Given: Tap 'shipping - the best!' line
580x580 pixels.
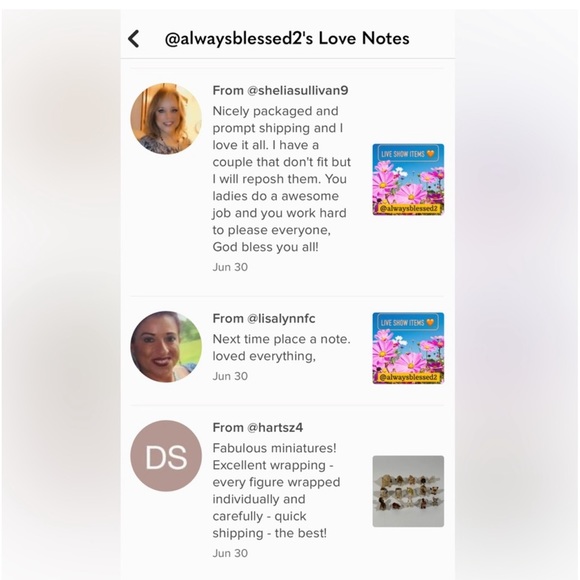Looking at the screenshot, I should click(x=270, y=533).
